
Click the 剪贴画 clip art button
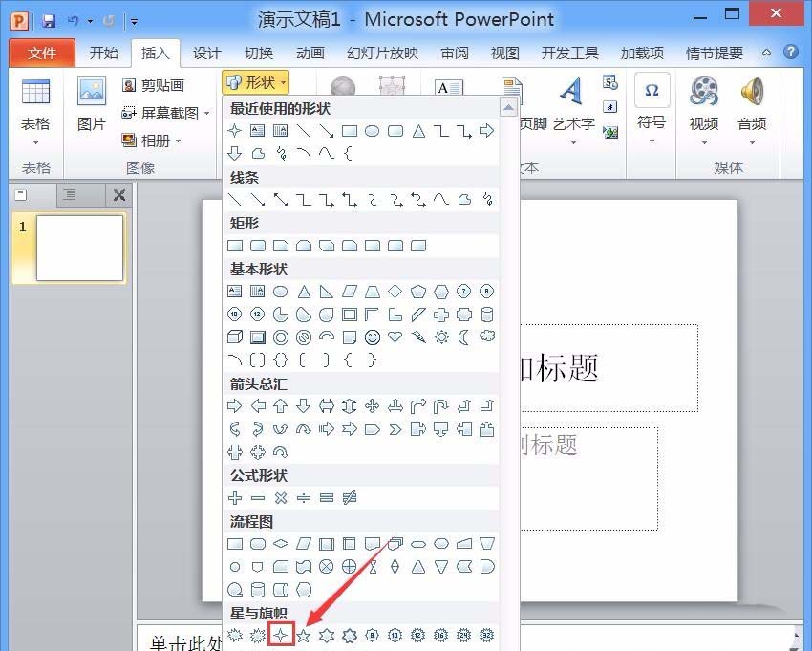pyautogui.click(x=155, y=85)
